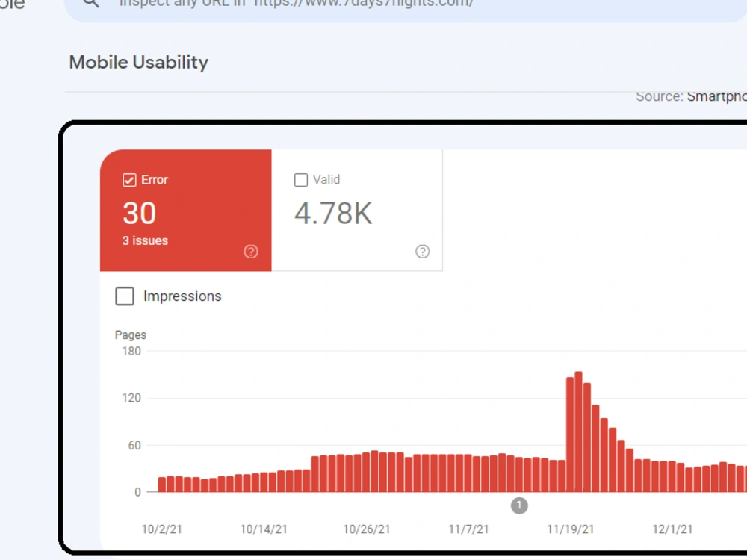
Task: Click the 3 issues text
Action: click(x=145, y=240)
